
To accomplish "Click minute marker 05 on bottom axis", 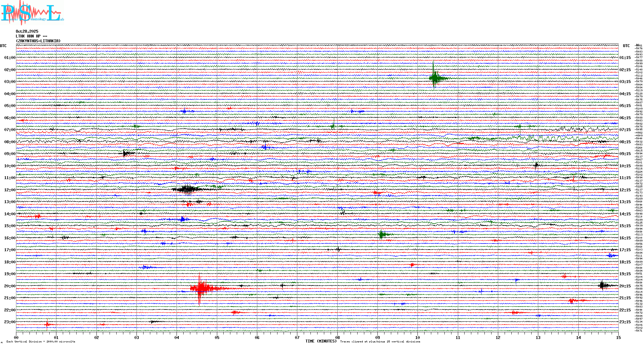I will point(217,337).
